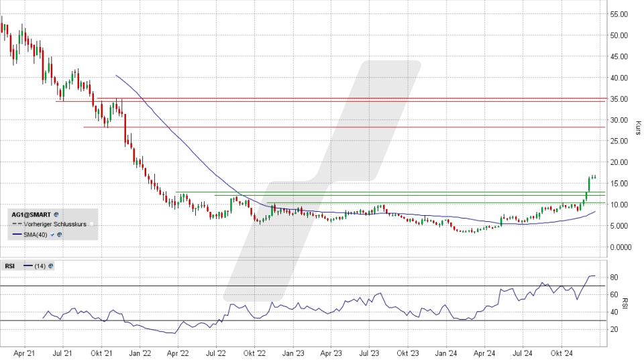Click the AG1@SMART legend label

(32, 215)
